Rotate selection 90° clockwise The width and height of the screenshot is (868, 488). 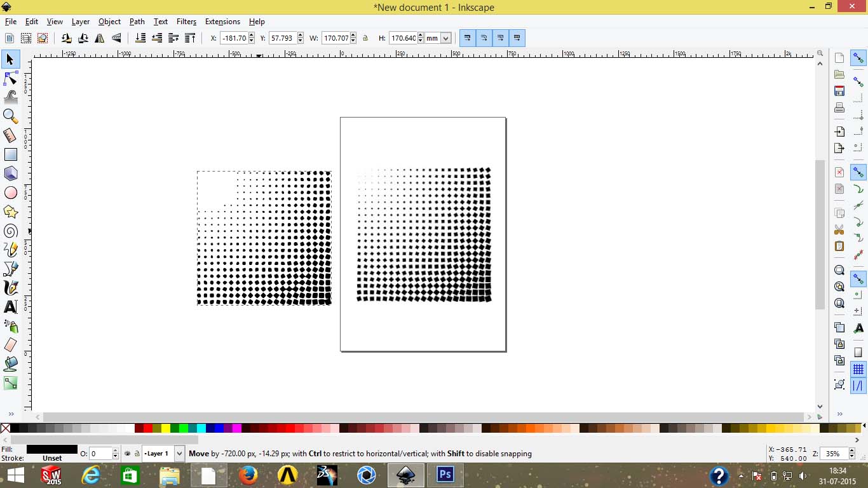83,38
